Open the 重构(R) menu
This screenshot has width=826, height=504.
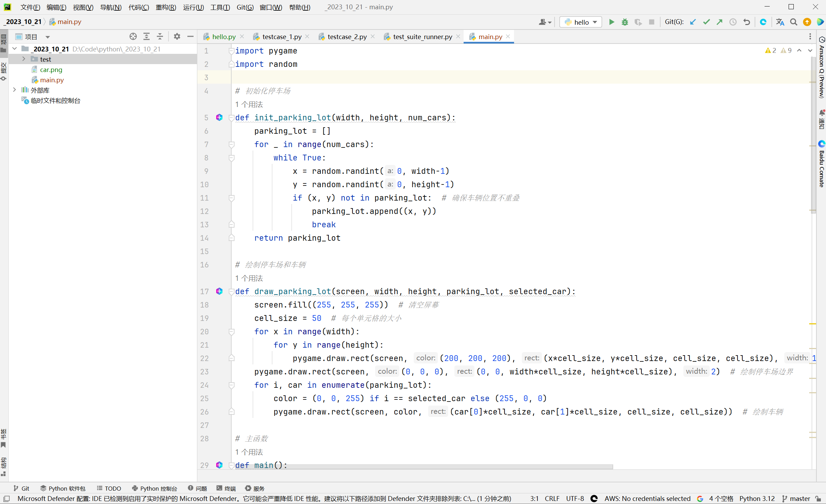coord(166,7)
